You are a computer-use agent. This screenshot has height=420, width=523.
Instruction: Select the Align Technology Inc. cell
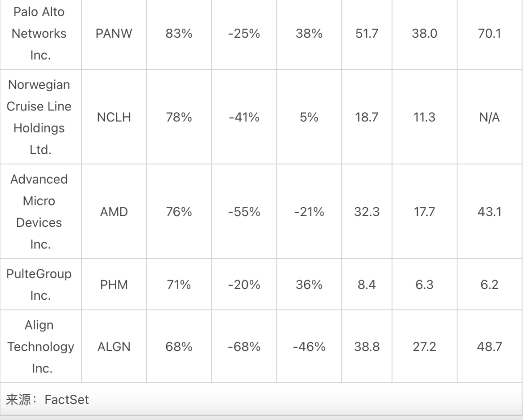point(41,346)
